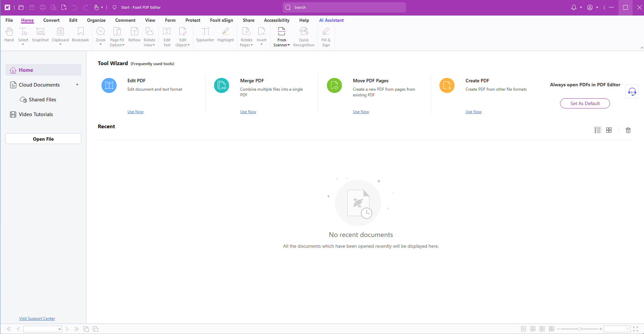644x334 pixels.
Task: Click the Print icon in quick access toolbar
Action: 43,7
